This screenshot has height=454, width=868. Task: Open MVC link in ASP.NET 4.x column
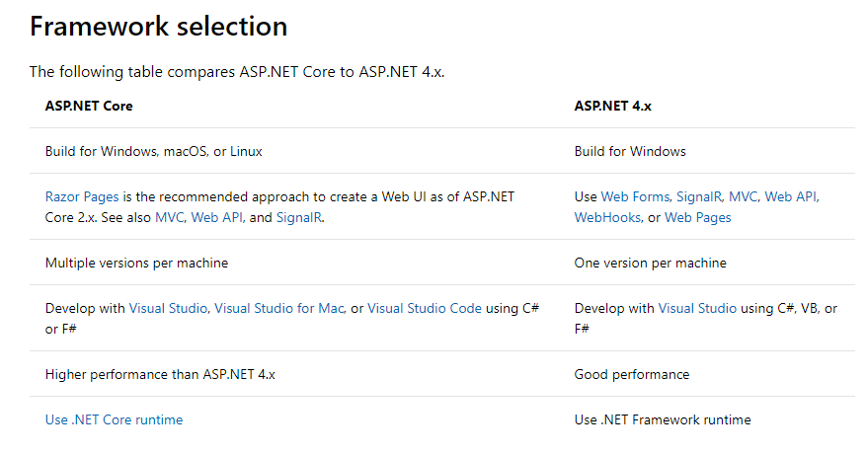743,196
